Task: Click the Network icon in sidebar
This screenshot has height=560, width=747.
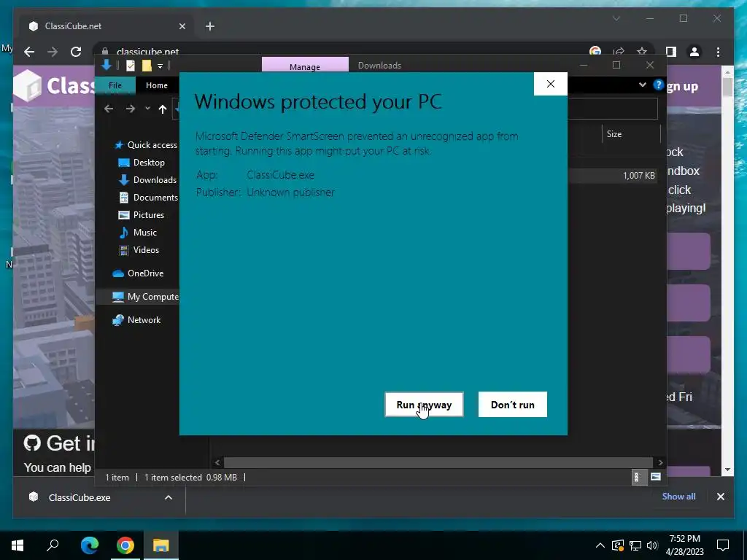Action: click(x=118, y=320)
